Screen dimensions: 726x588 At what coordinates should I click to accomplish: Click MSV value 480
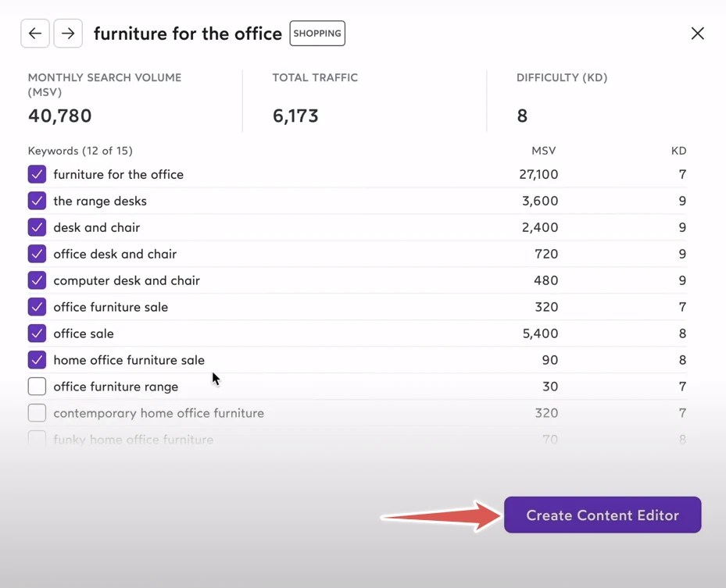[x=546, y=280]
